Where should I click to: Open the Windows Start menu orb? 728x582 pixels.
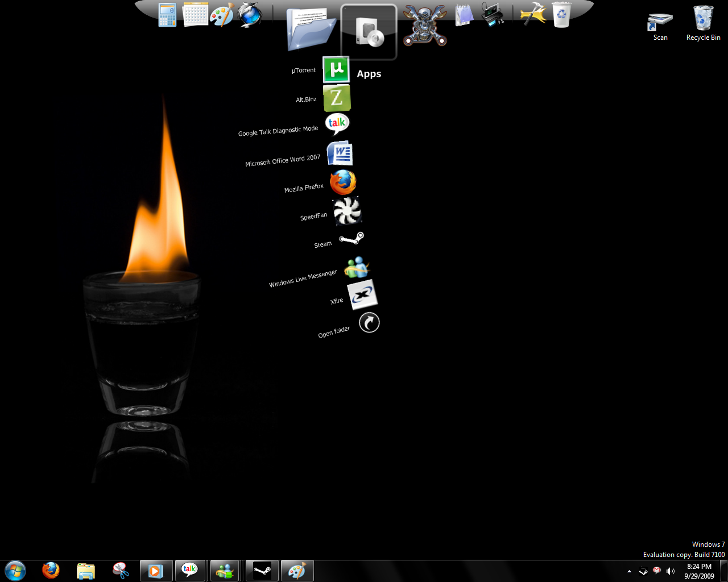tap(15, 571)
